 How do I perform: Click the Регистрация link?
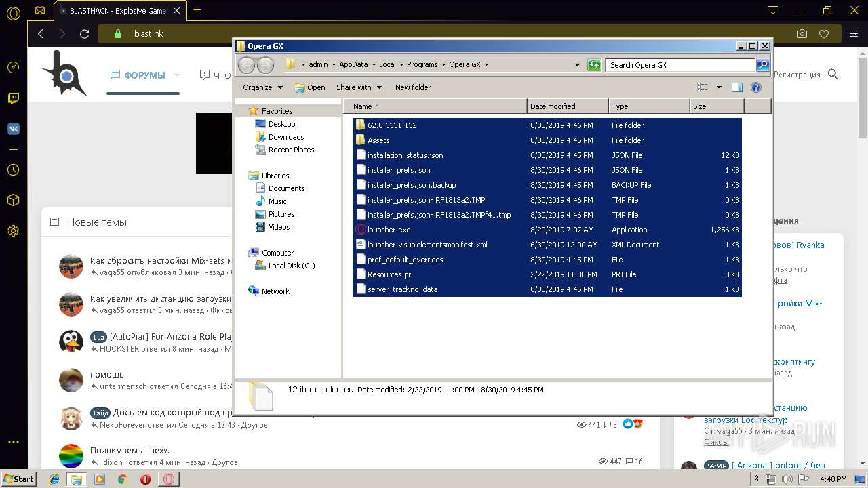(797, 75)
